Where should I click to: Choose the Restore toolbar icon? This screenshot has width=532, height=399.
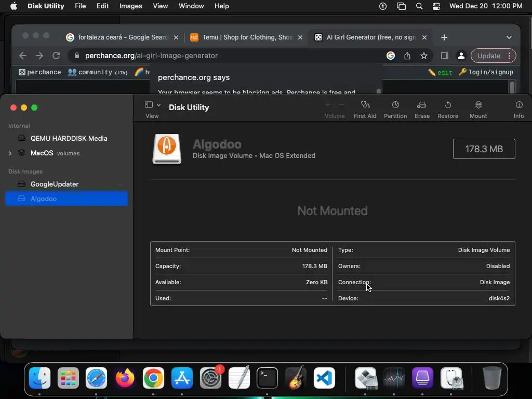448,110
